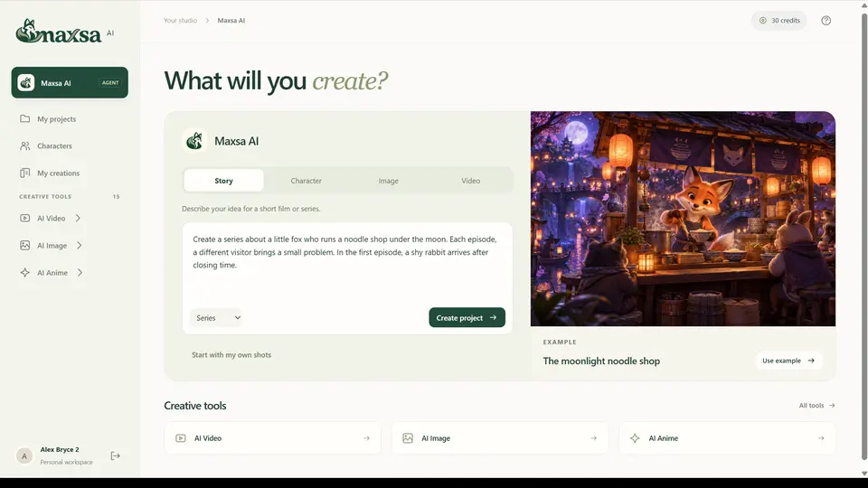Click the AI Image picture icon in sidebar
Screen dimensions: 868x488
[25, 245]
